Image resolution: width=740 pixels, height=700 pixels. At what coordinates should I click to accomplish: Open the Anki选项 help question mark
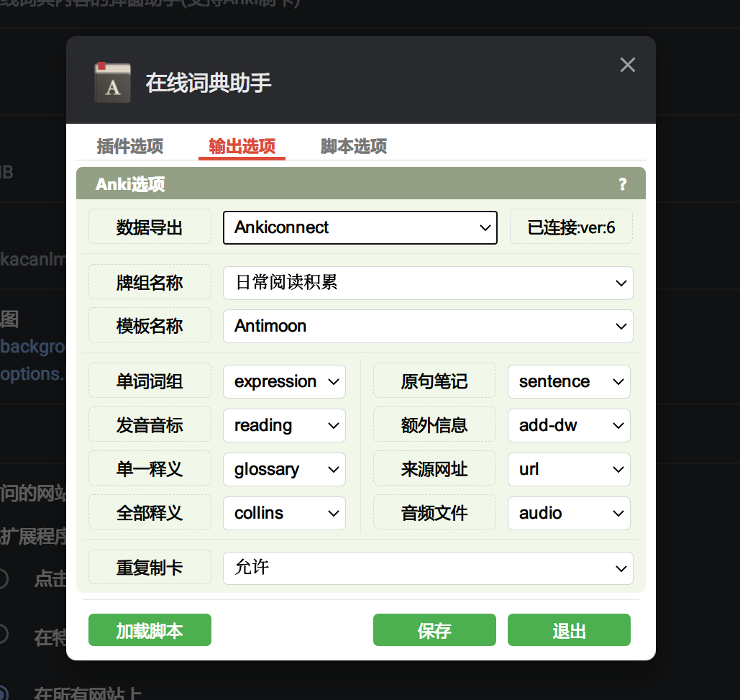[x=623, y=184]
